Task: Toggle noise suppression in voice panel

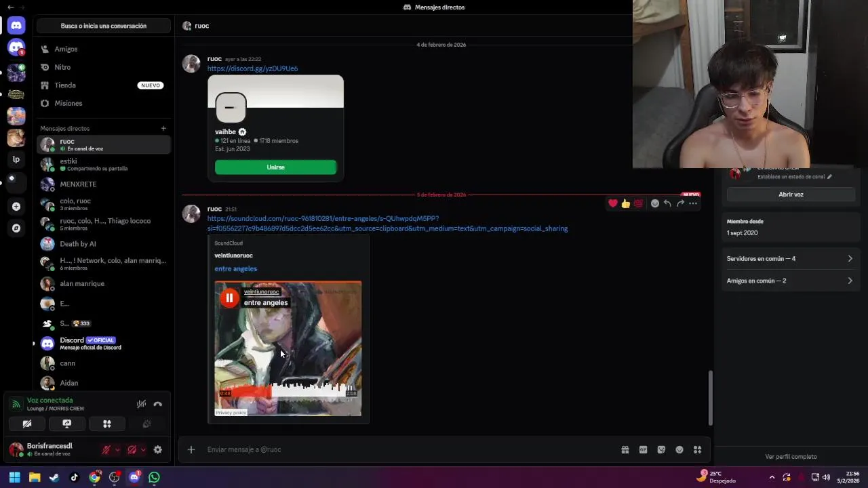Action: pyautogui.click(x=141, y=404)
